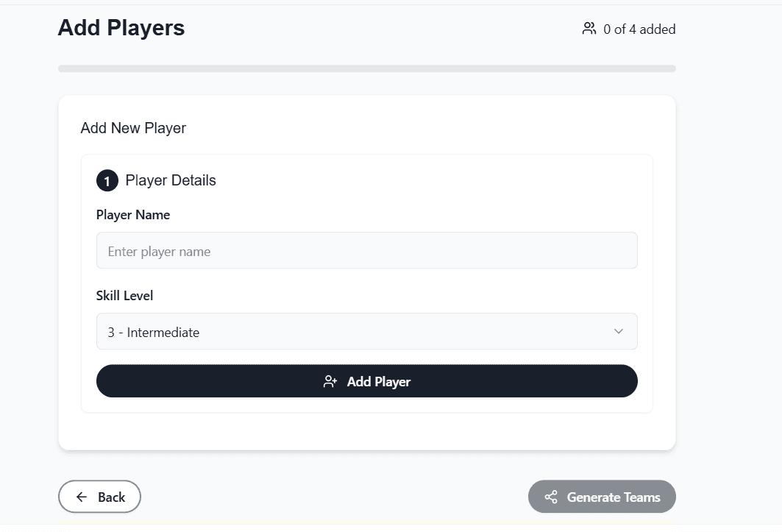Image resolution: width=782 pixels, height=532 pixels.
Task: Click the Add Players page title
Action: point(121,28)
